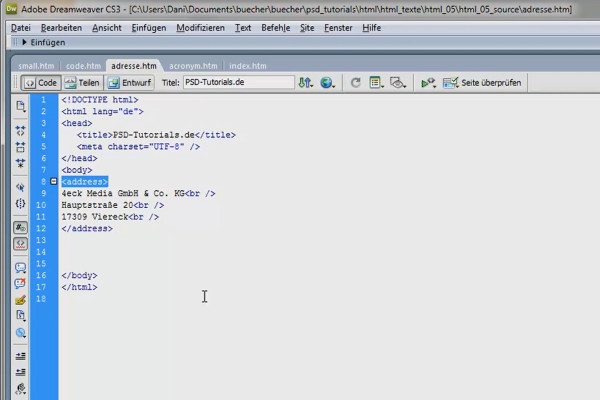Click the Wrap Tag pencil icon
The height and width of the screenshot is (400, 600).
pos(21,300)
